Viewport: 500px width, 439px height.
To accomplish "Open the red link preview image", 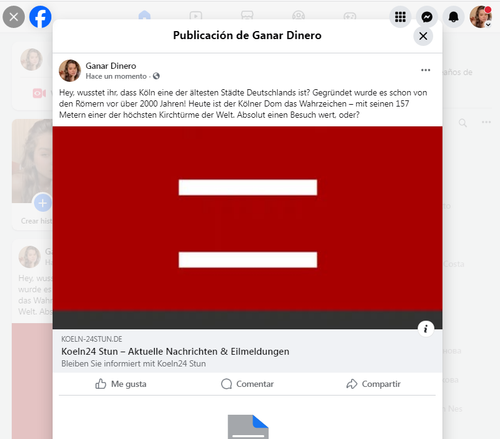I will 247,228.
